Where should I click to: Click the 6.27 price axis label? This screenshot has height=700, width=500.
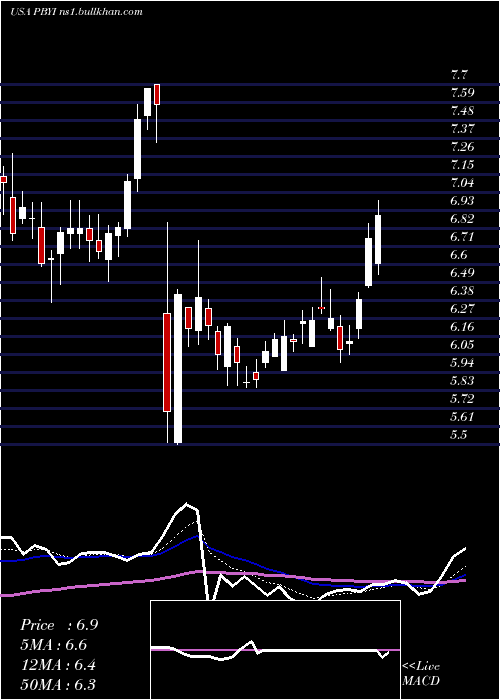pyautogui.click(x=462, y=308)
